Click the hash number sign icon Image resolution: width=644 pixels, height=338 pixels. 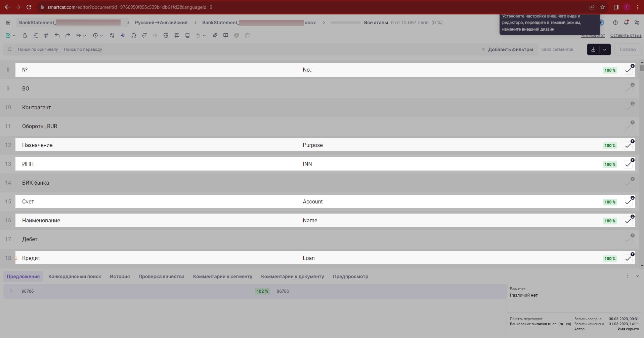pyautogui.click(x=46, y=35)
